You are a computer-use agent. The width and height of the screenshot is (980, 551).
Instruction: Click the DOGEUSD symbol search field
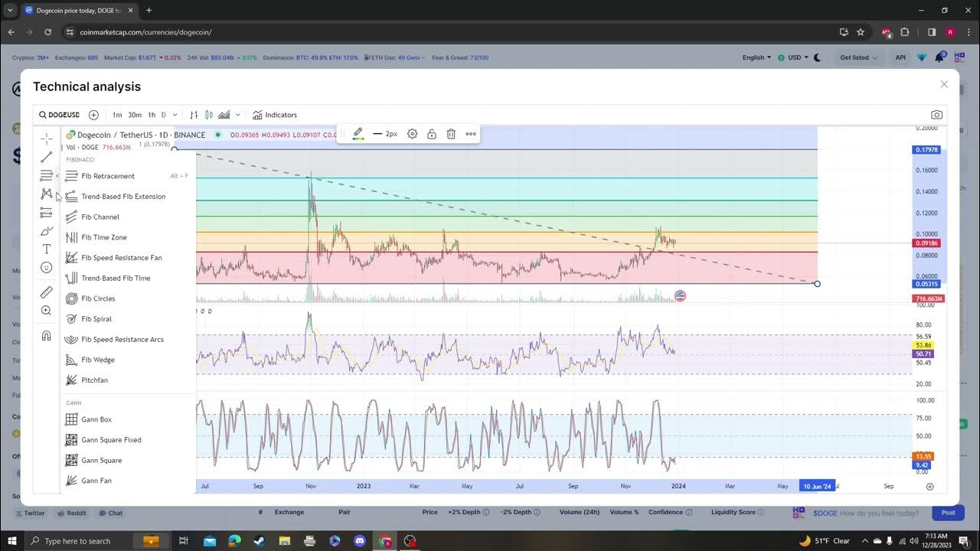[60, 115]
